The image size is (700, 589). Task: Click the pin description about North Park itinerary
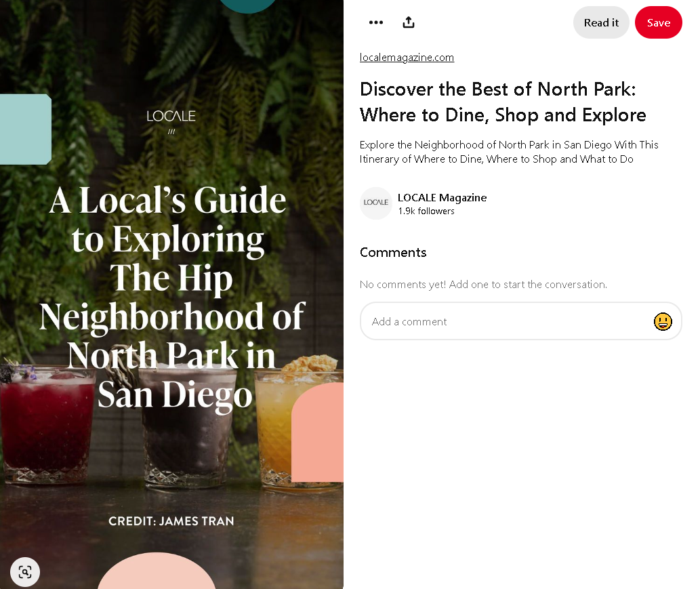509,152
